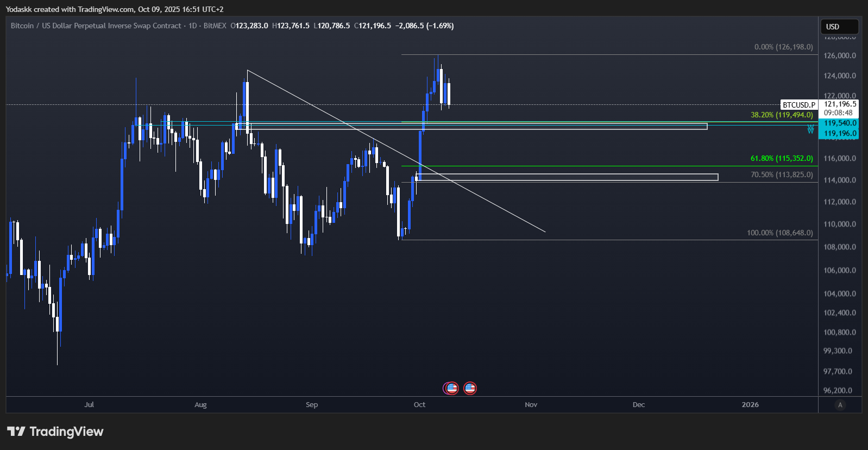Click the Jul label on the time axis
868x450 pixels.
coord(89,405)
